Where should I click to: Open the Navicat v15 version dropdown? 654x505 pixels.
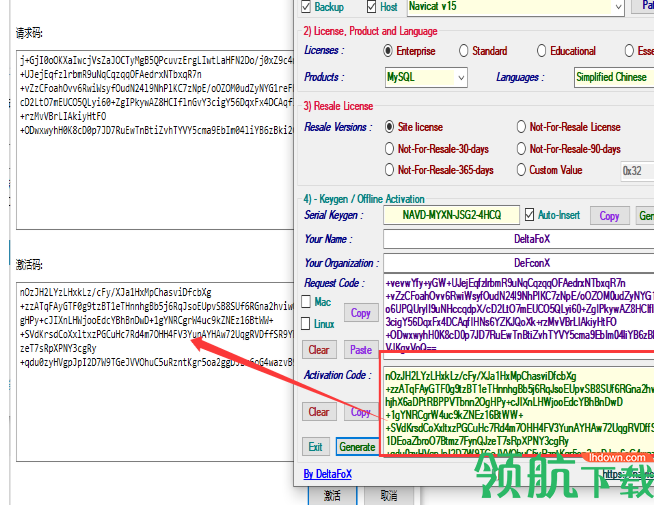point(618,7)
